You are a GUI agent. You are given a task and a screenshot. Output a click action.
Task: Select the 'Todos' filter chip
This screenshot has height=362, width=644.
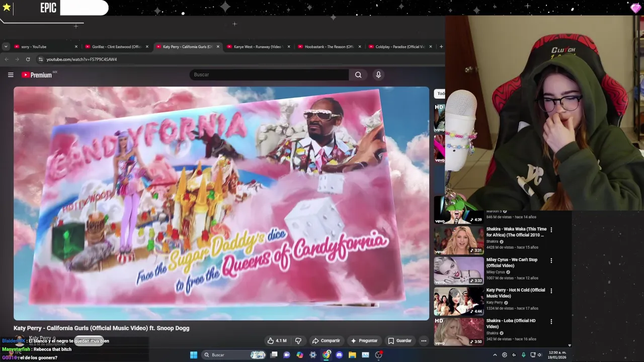pyautogui.click(x=440, y=94)
